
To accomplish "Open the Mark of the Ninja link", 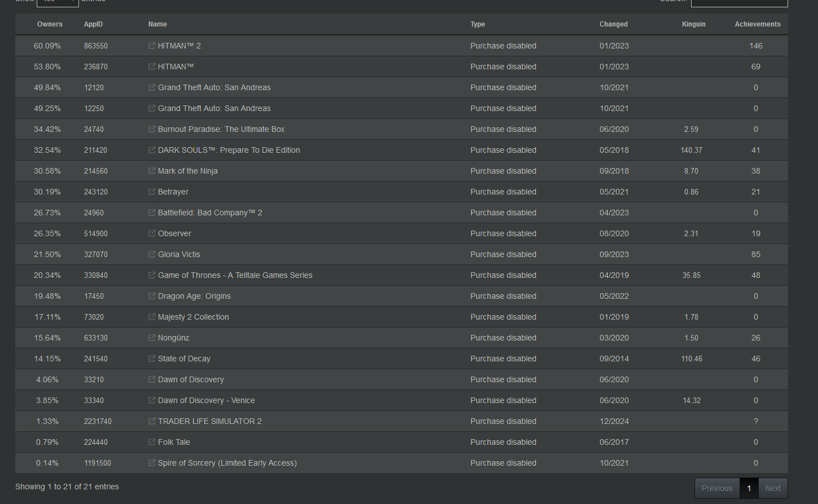I will click(x=188, y=171).
